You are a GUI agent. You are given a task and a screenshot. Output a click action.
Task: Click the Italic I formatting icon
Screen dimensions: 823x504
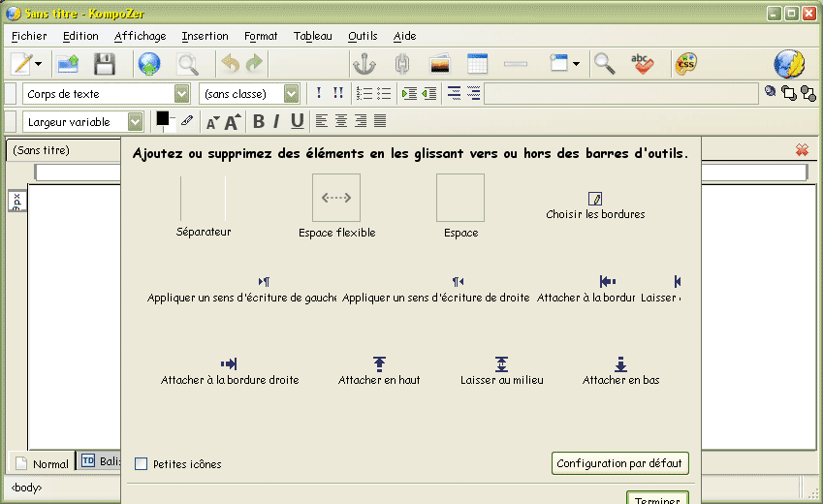[x=276, y=121]
